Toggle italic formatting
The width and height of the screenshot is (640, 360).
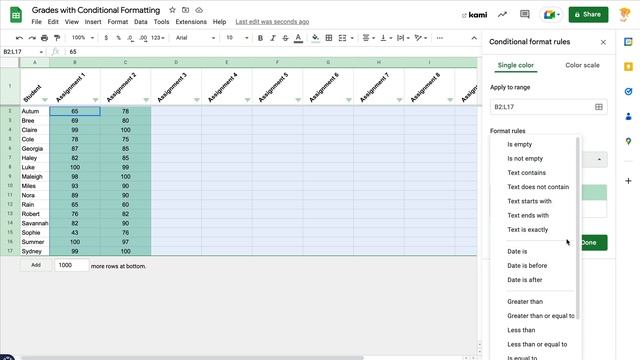coord(273,38)
